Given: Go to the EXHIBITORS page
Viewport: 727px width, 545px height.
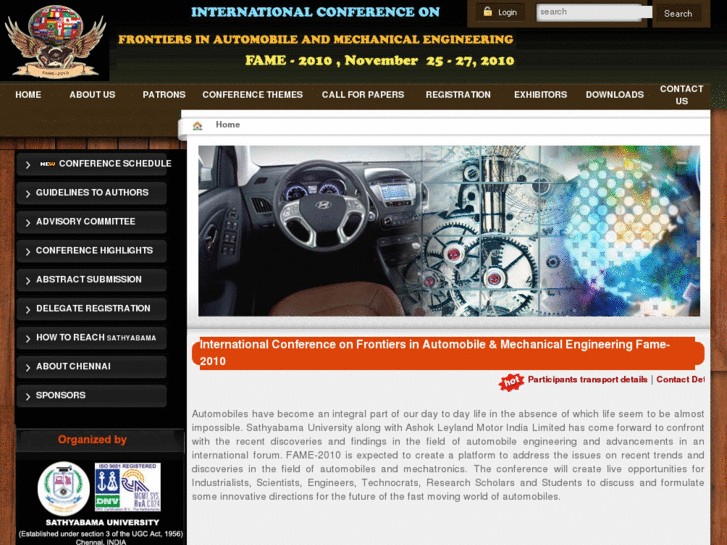Looking at the screenshot, I should pos(541,95).
